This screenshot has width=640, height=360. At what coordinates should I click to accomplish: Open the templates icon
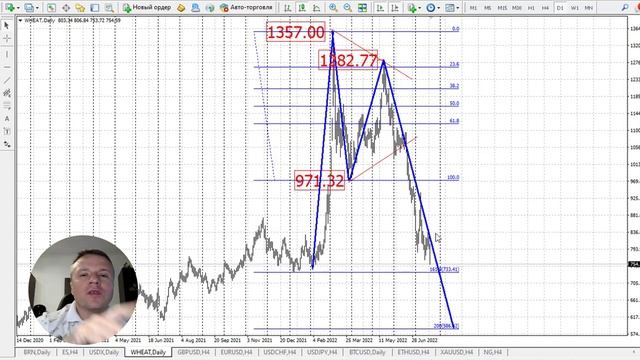click(449, 7)
